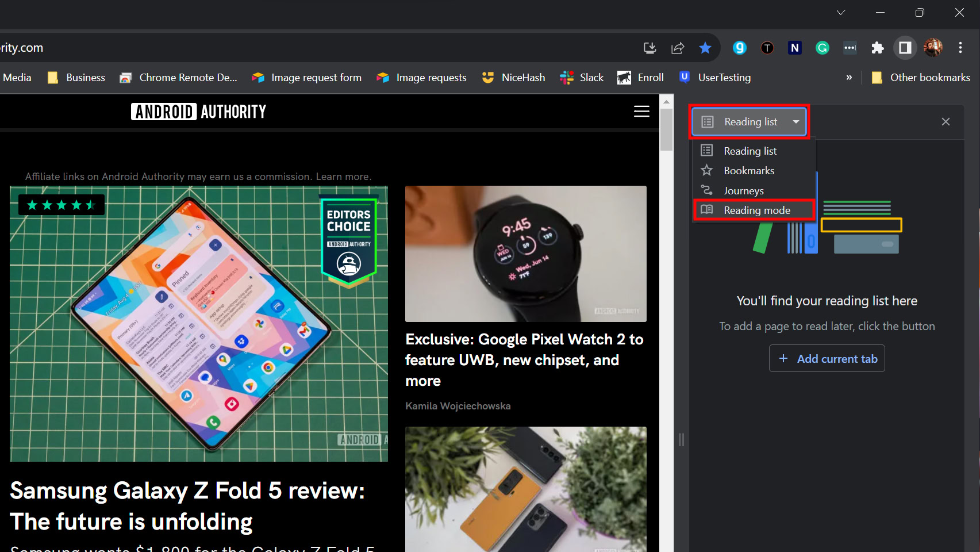Open the Extensions puzzle piece menu

click(x=877, y=48)
